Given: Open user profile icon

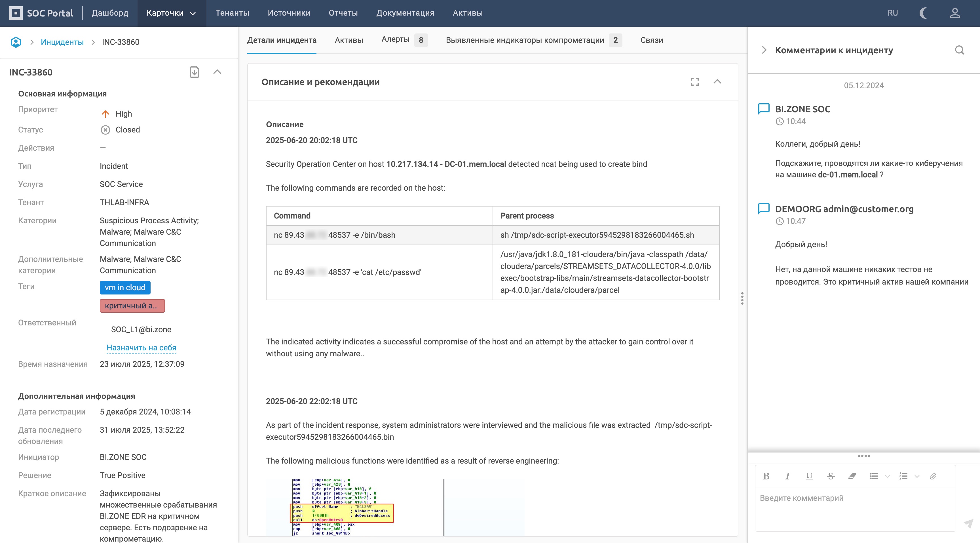Looking at the screenshot, I should click(x=955, y=13).
